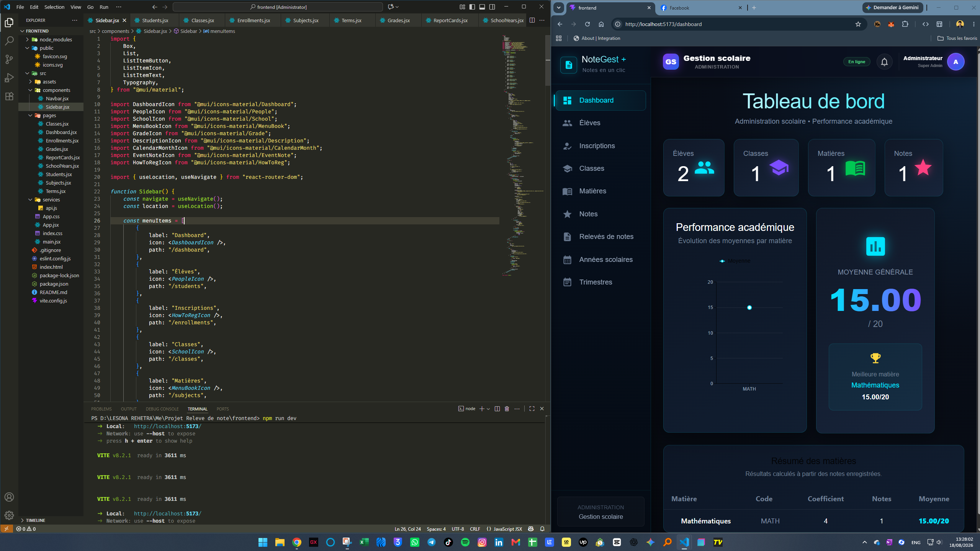Click the Moyenne legend entry on chart
980x551 pixels.
(735, 261)
